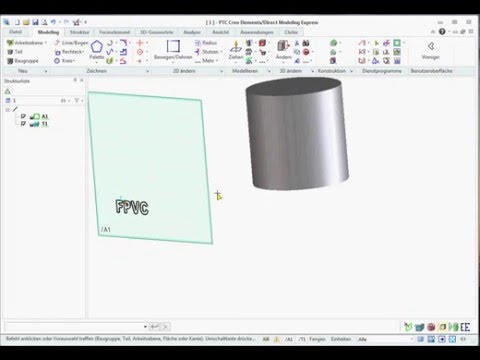Click the FPVC text on workplane

(x=132, y=207)
